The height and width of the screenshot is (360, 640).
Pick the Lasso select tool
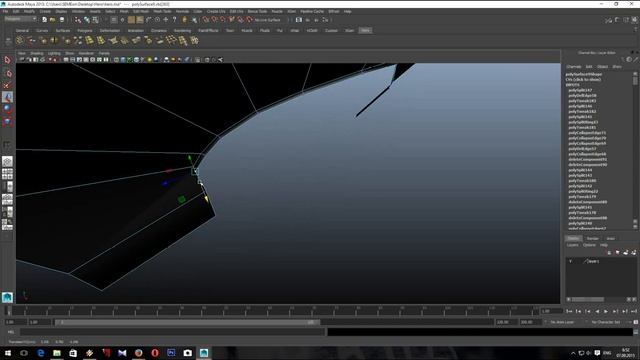[7, 73]
